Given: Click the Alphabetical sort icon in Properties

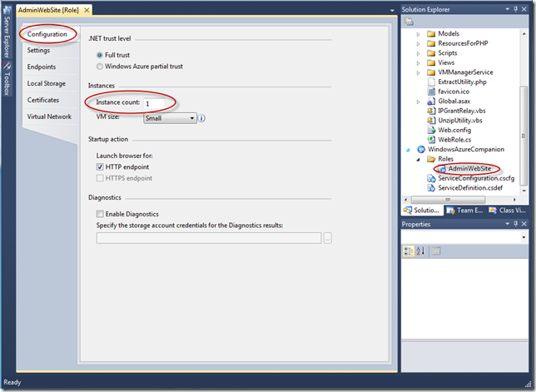Looking at the screenshot, I should click(x=420, y=251).
